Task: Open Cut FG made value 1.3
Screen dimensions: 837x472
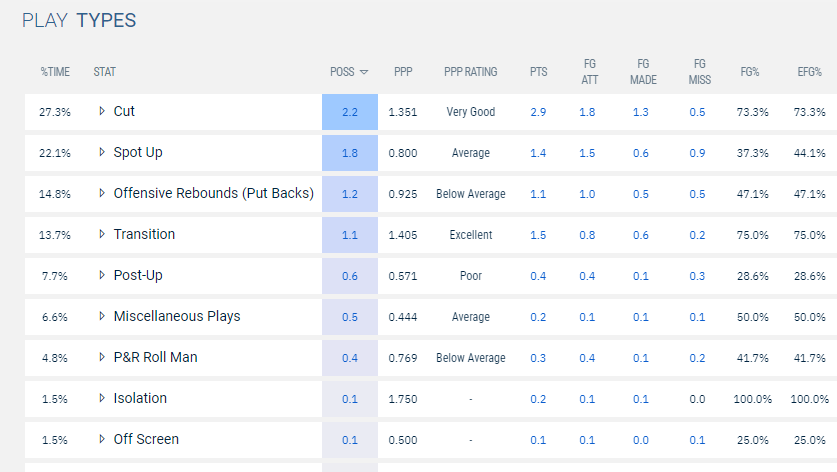Action: coord(641,112)
